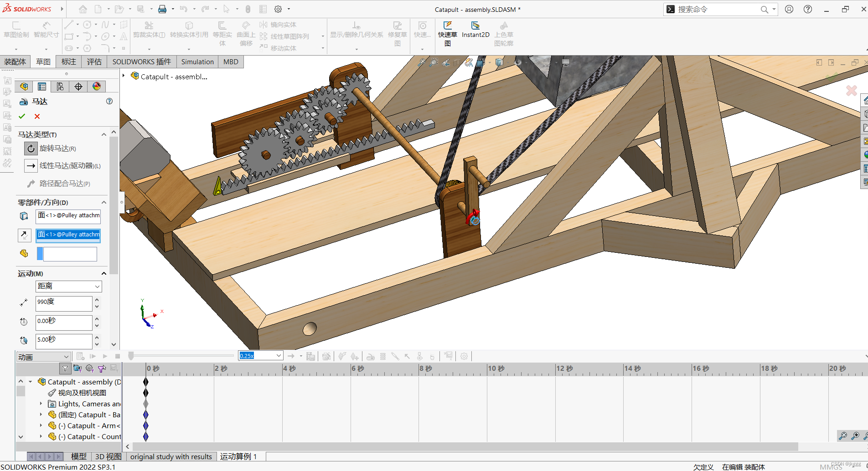
Task: Switch to the 装配体 ribbon tab
Action: coord(15,62)
